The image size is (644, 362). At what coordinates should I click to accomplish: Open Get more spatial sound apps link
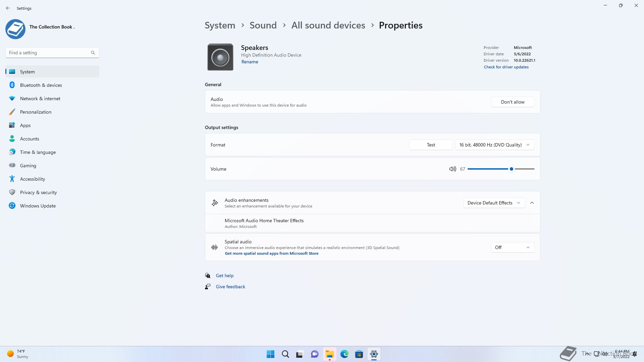pos(271,253)
